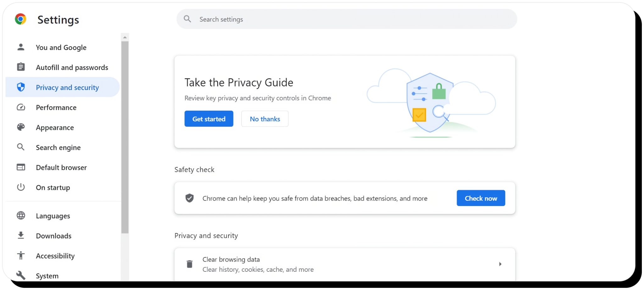Open Default browser settings from sidebar
This screenshot has height=290, width=644.
[x=61, y=167]
